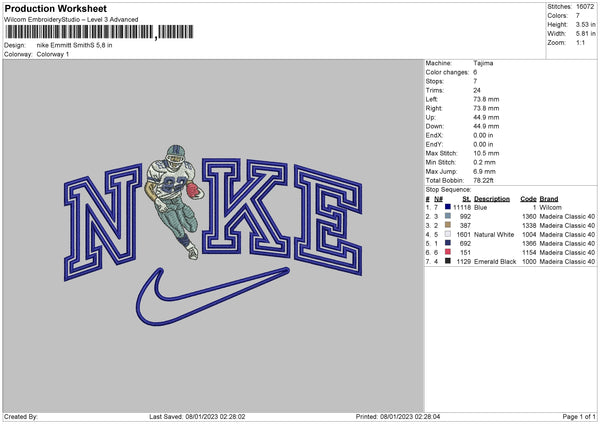Click the tan swatch in row 3
Image resolution: width=600 pixels, height=424 pixels.
pyautogui.click(x=448, y=225)
